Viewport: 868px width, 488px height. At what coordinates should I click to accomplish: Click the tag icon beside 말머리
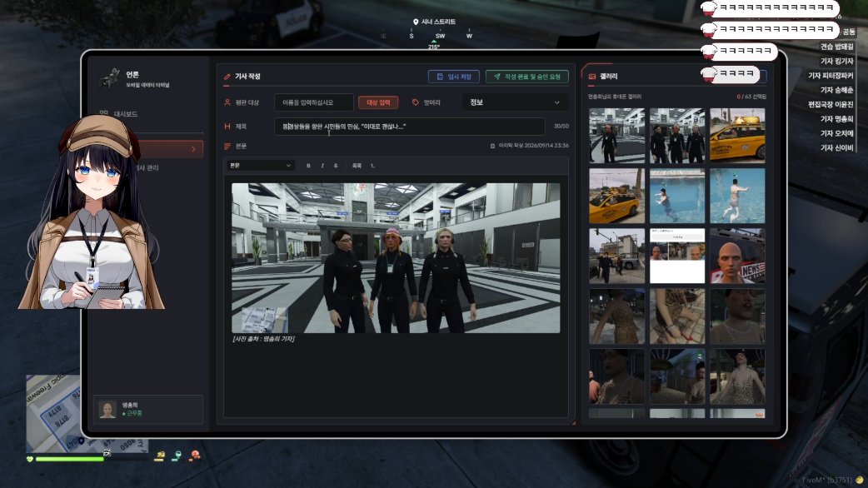tap(415, 102)
